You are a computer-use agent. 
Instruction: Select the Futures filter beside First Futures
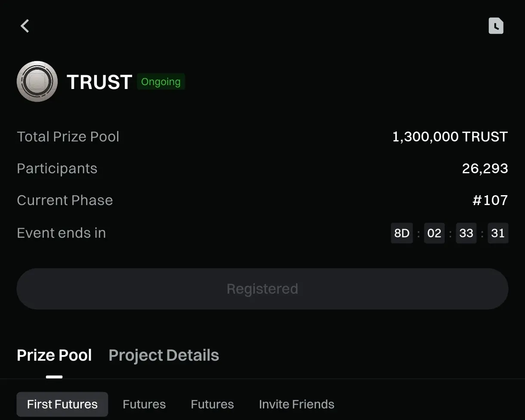click(x=144, y=404)
